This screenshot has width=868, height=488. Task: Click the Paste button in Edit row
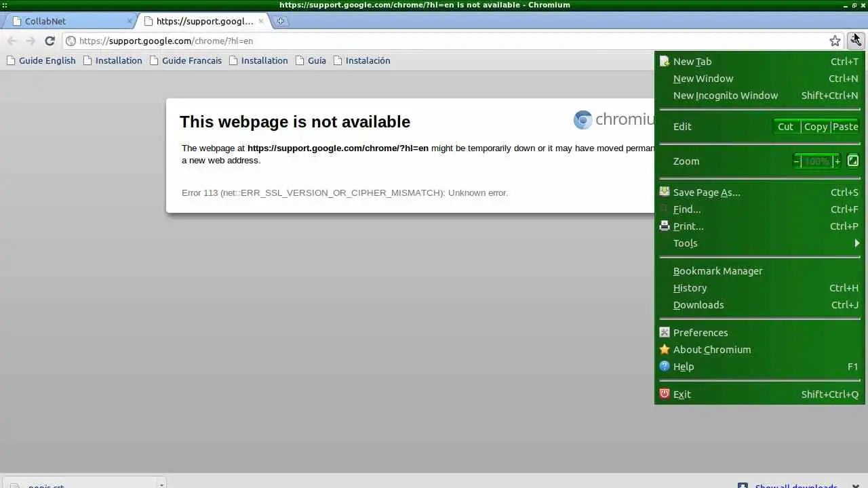tap(845, 127)
